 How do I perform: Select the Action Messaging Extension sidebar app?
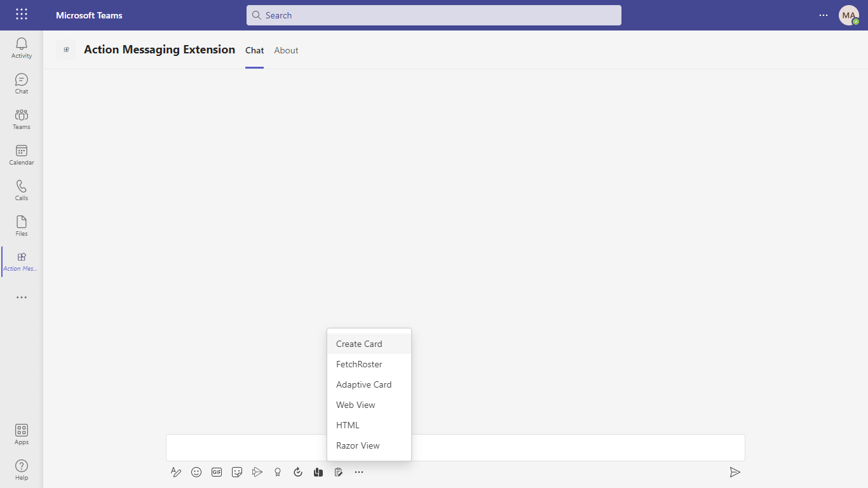click(22, 261)
